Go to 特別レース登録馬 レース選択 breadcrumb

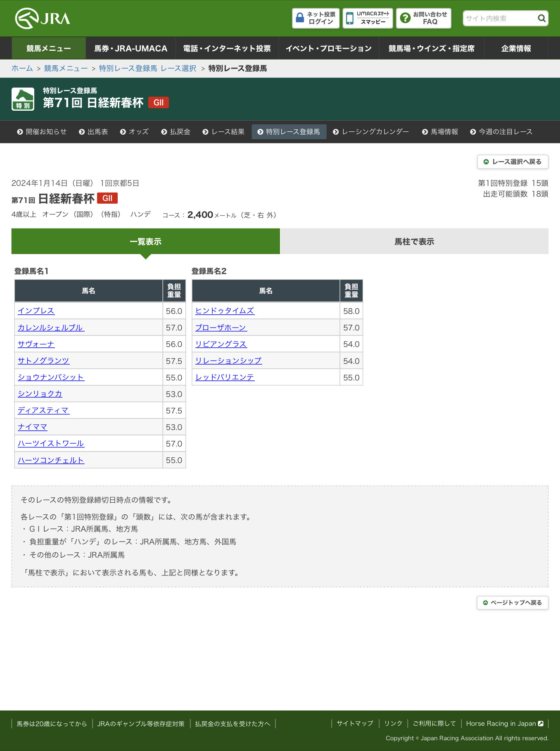point(148,68)
